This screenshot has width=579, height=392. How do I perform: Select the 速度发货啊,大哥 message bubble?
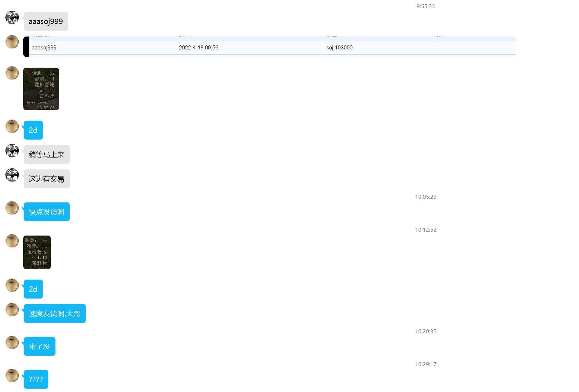tap(55, 314)
